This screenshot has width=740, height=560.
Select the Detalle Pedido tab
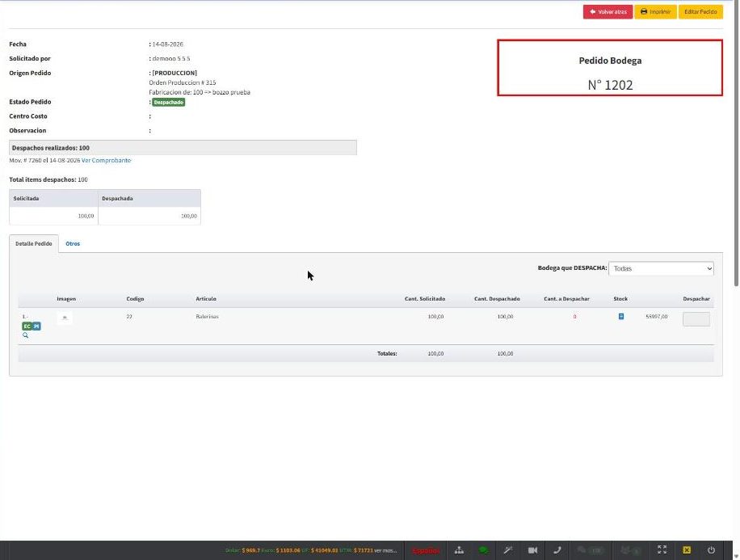tap(33, 244)
